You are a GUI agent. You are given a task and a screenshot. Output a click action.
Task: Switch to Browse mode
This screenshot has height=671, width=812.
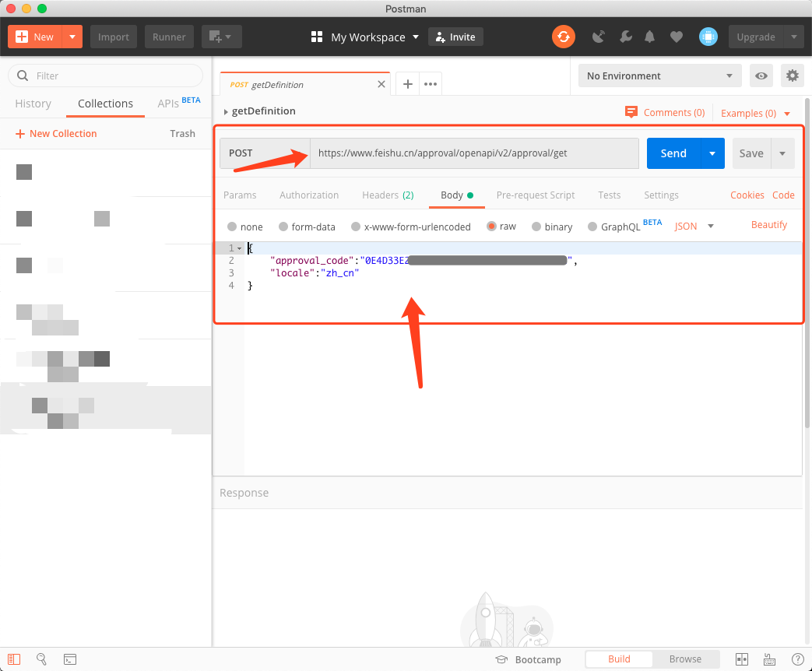pyautogui.click(x=685, y=659)
